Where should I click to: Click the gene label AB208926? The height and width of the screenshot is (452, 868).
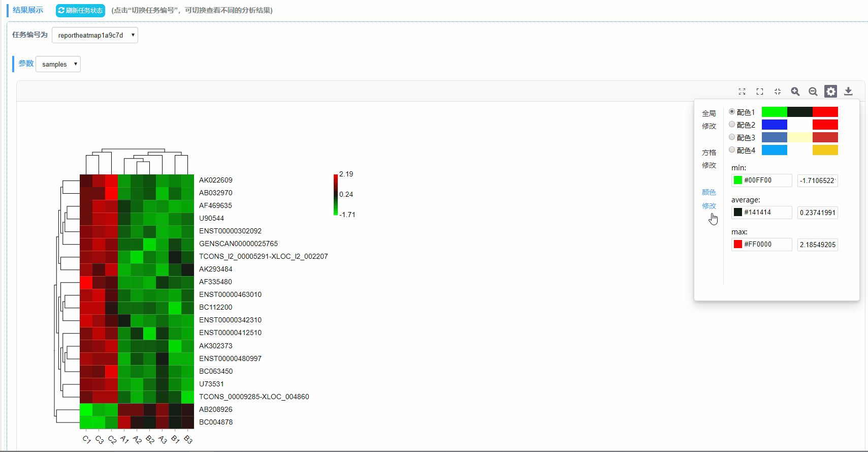click(216, 409)
